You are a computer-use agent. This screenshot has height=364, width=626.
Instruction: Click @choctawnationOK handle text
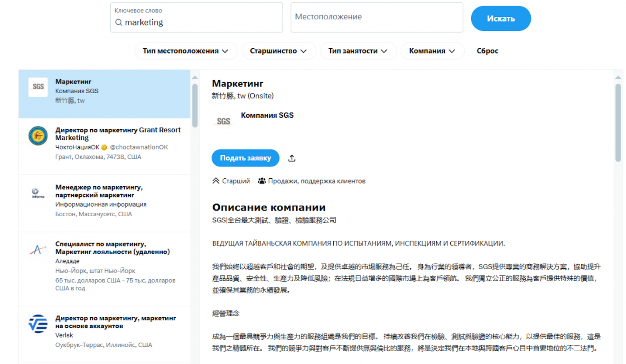pyautogui.click(x=139, y=147)
